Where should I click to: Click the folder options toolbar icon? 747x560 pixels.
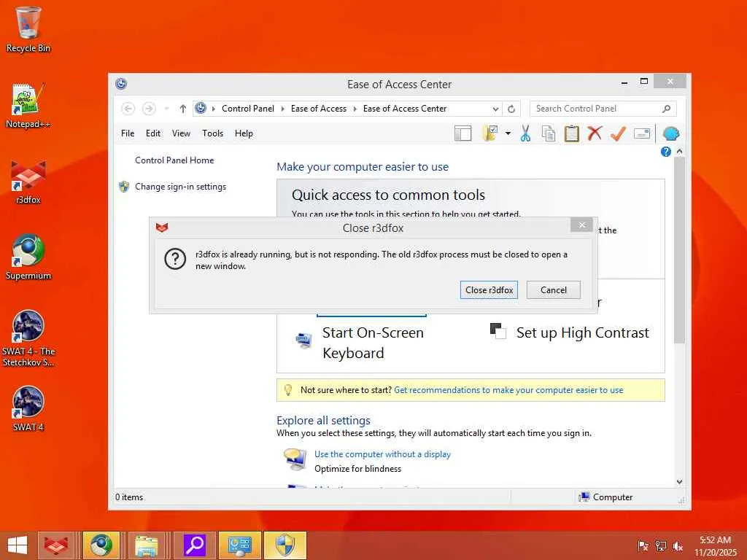(x=490, y=133)
